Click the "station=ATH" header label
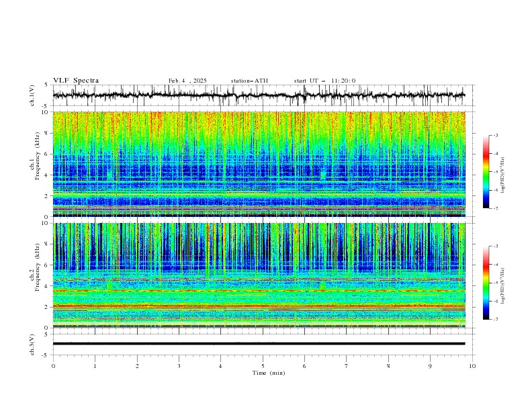Viewport: 532px width, 411px height. pos(249,81)
